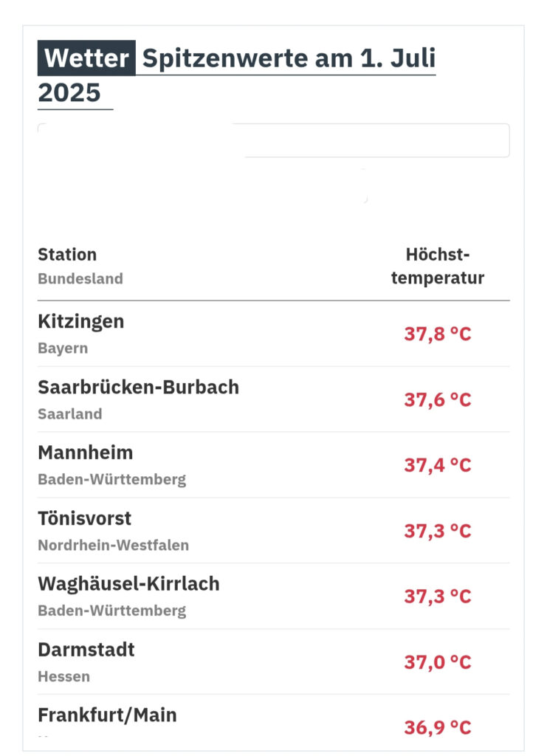
Task: Click the dark Wetter category label
Action: tap(86, 58)
